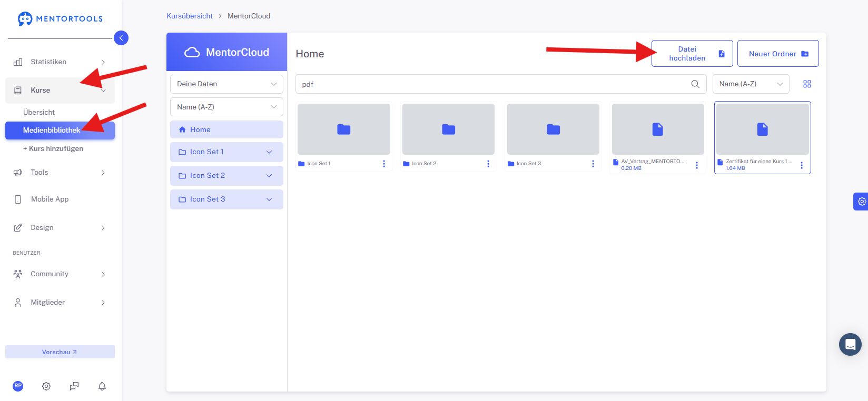Expand Icon Set 1 folder chevron in tree

point(269,152)
